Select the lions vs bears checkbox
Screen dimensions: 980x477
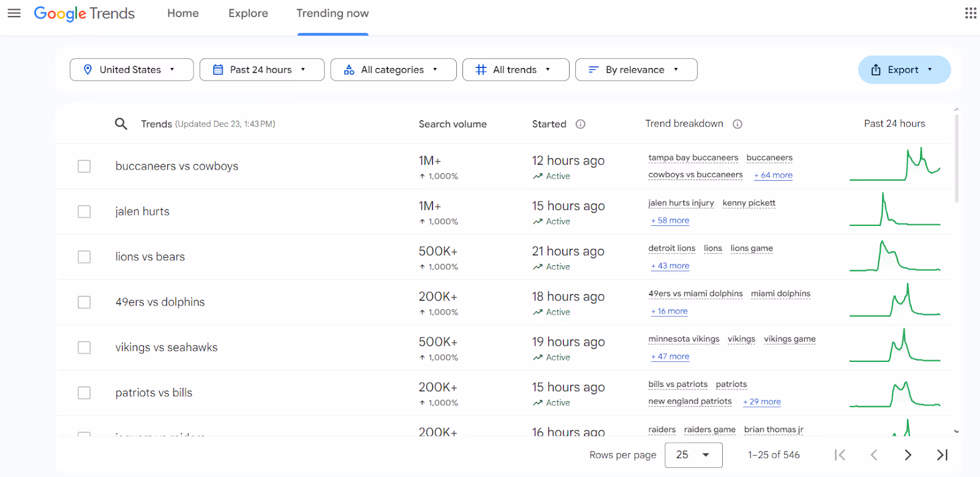point(85,257)
